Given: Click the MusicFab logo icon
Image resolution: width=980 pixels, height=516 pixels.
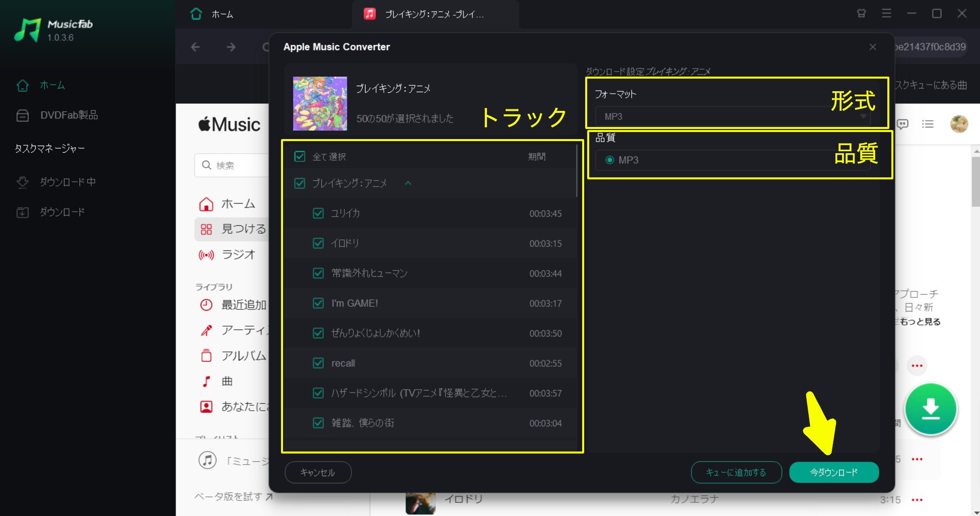Looking at the screenshot, I should pyautogui.click(x=27, y=30).
